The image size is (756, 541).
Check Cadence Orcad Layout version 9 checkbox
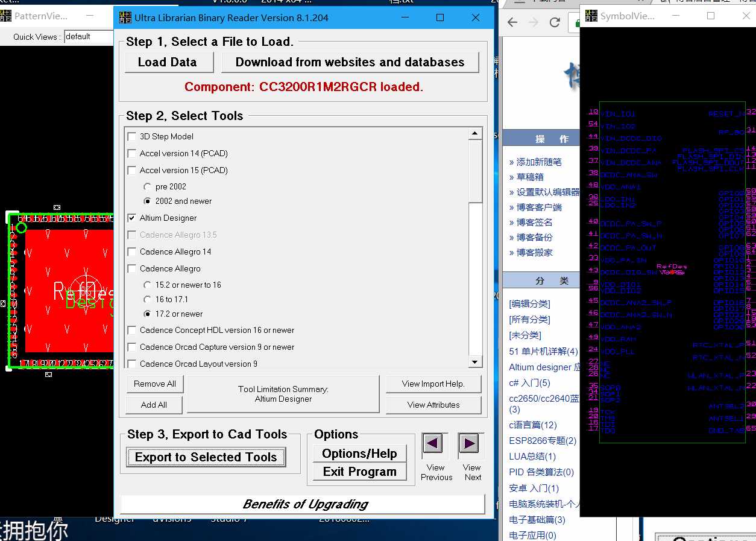[x=132, y=364]
